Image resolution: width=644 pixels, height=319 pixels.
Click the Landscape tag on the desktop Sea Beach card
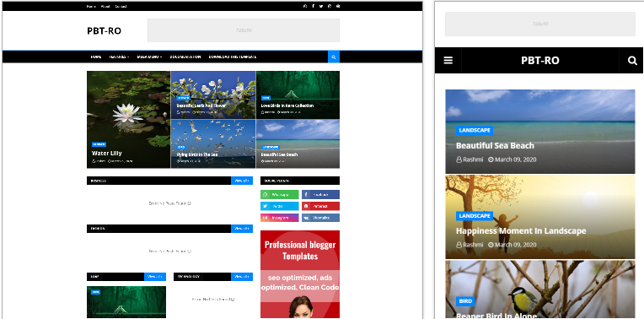[x=271, y=147]
